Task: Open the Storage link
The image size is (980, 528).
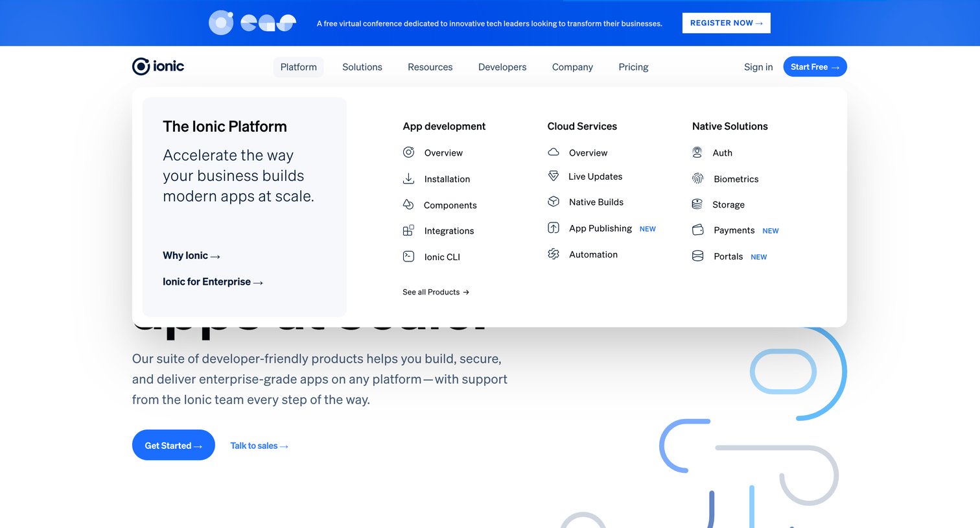Action: 729,205
